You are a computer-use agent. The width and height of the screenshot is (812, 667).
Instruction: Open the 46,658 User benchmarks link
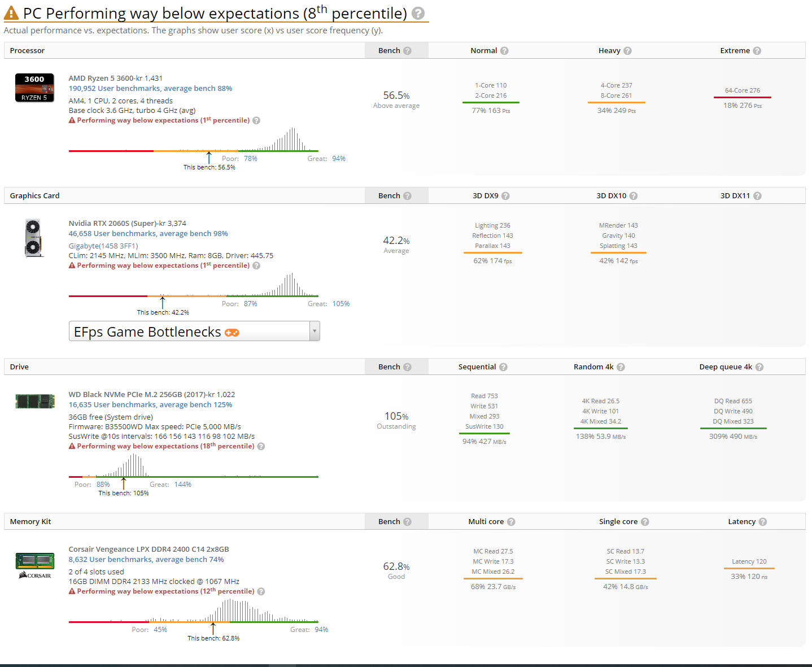tap(149, 234)
